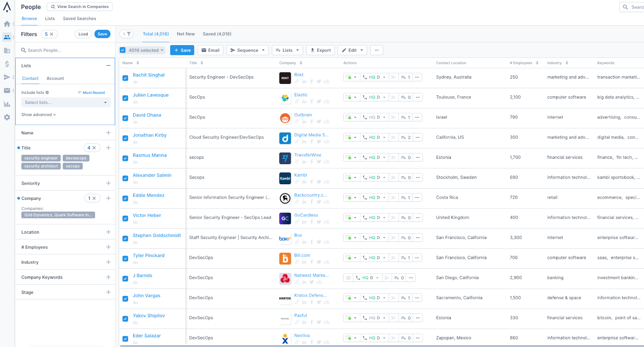
Task: Click the Most Recent sort link
Action: coord(92,93)
